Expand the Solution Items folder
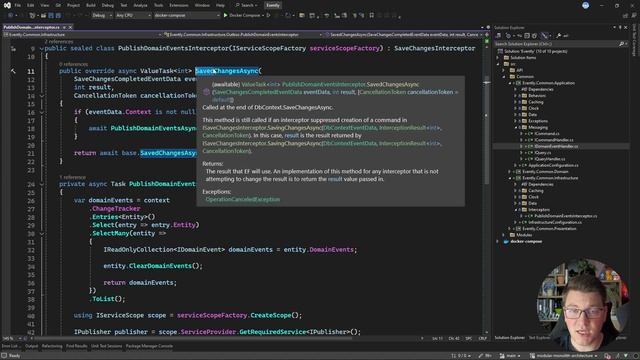 click(x=498, y=58)
